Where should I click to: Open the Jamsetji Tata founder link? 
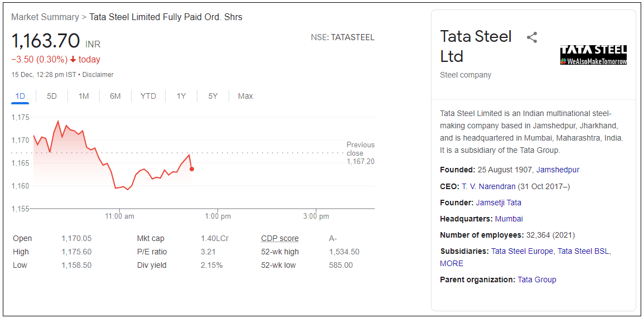click(498, 203)
